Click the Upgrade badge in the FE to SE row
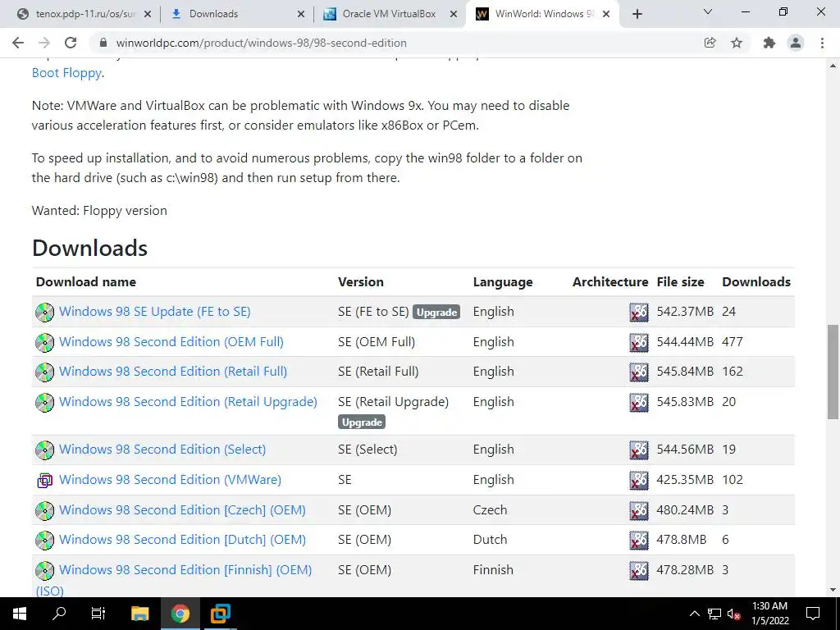840x630 pixels. pyautogui.click(x=436, y=313)
